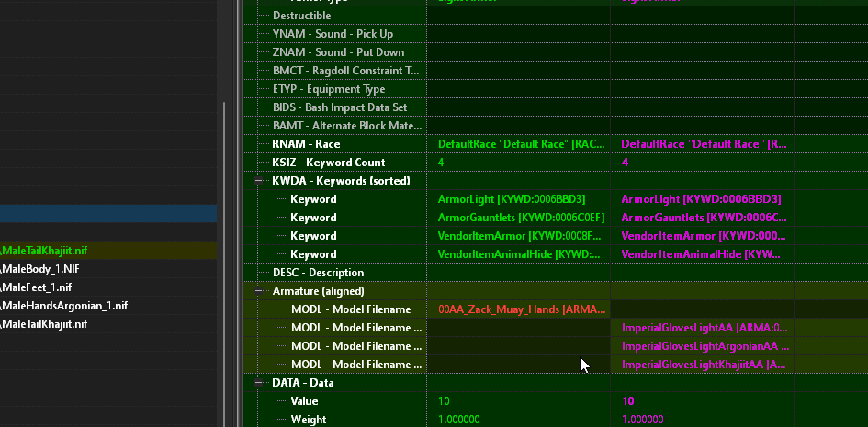This screenshot has width=868, height=427.
Task: Select the BAMT - Alternate Block Material row
Action: (347, 126)
